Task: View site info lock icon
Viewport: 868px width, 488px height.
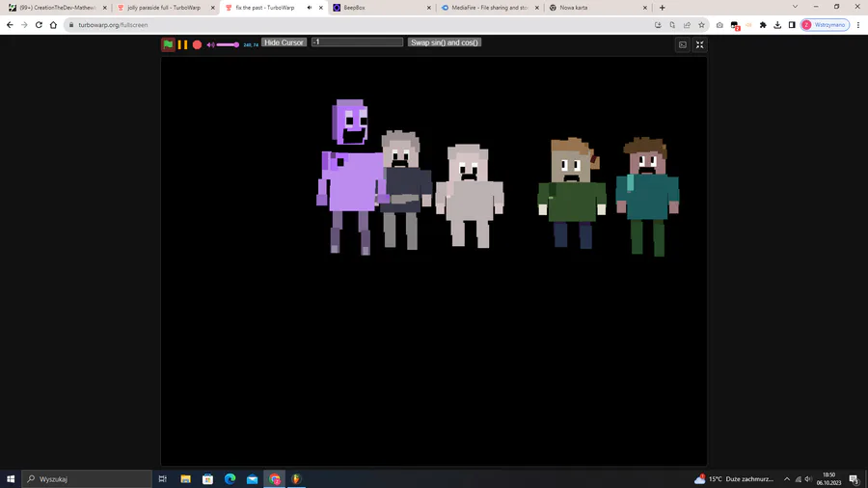Action: point(71,25)
